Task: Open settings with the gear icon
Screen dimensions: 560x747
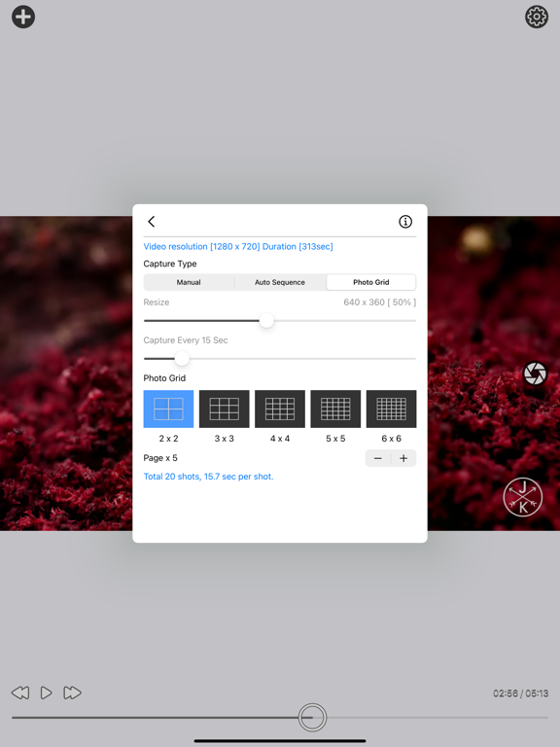Action: pos(537,18)
